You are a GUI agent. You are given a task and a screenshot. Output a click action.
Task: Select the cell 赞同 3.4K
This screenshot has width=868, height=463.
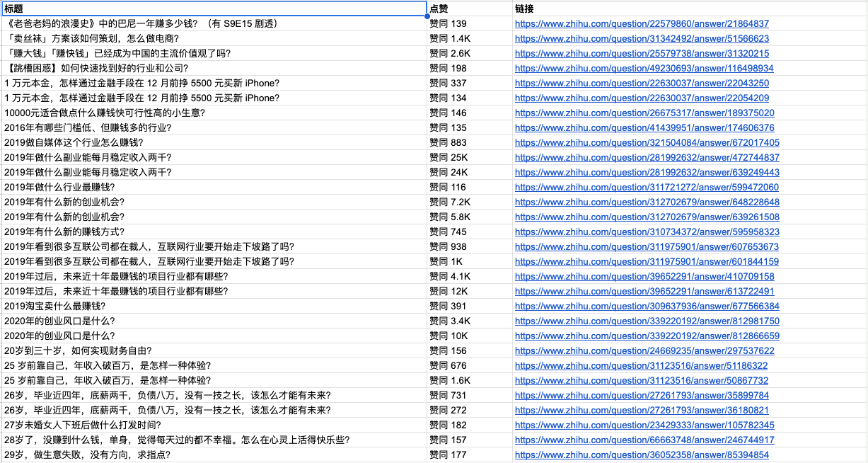click(x=470, y=321)
